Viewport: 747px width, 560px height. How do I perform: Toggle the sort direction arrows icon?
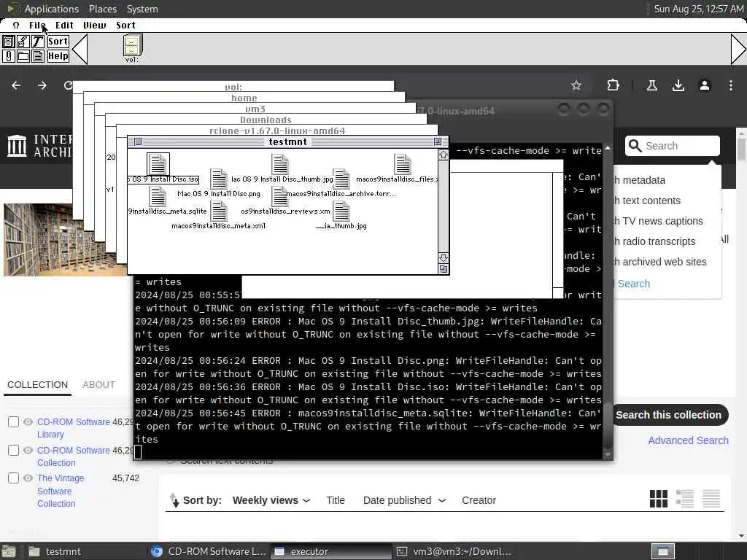[x=174, y=500]
